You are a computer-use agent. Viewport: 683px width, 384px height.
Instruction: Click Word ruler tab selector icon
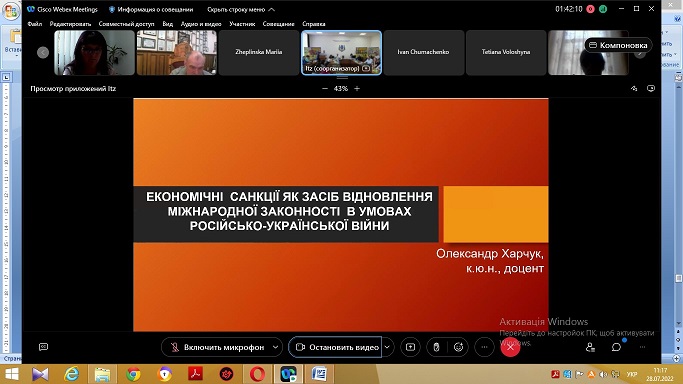(6, 77)
